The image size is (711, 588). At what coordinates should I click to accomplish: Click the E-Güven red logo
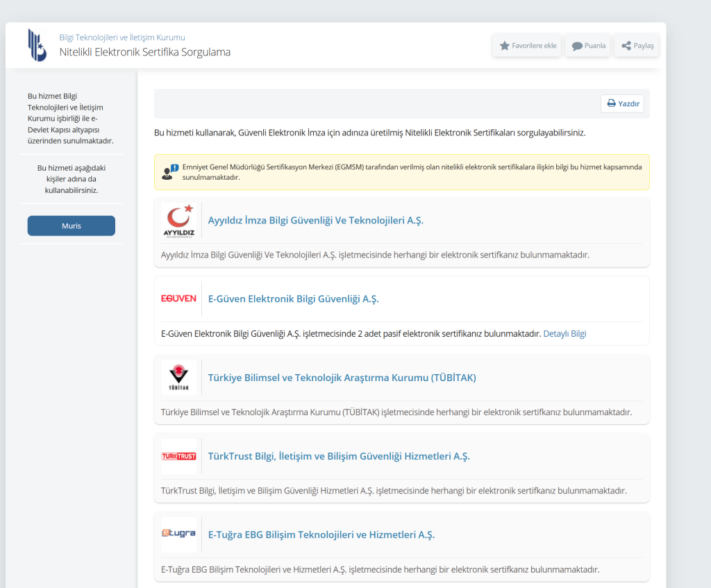tap(178, 299)
